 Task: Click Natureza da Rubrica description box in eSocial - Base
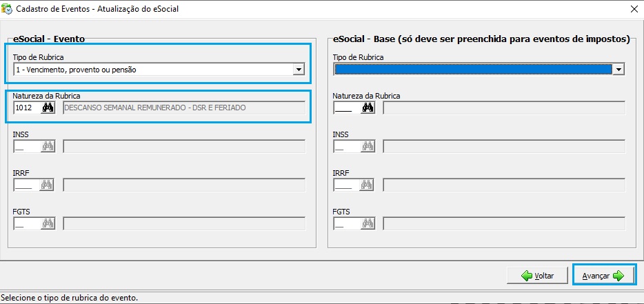[x=504, y=108]
